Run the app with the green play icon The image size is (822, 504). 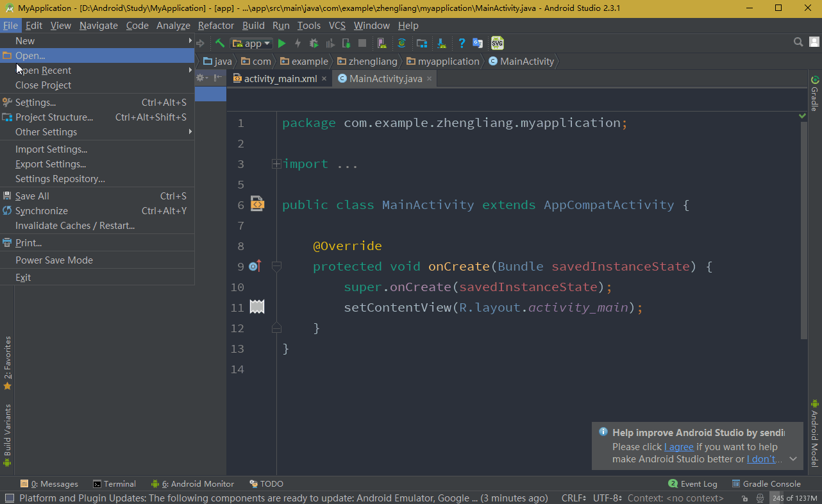tap(281, 44)
